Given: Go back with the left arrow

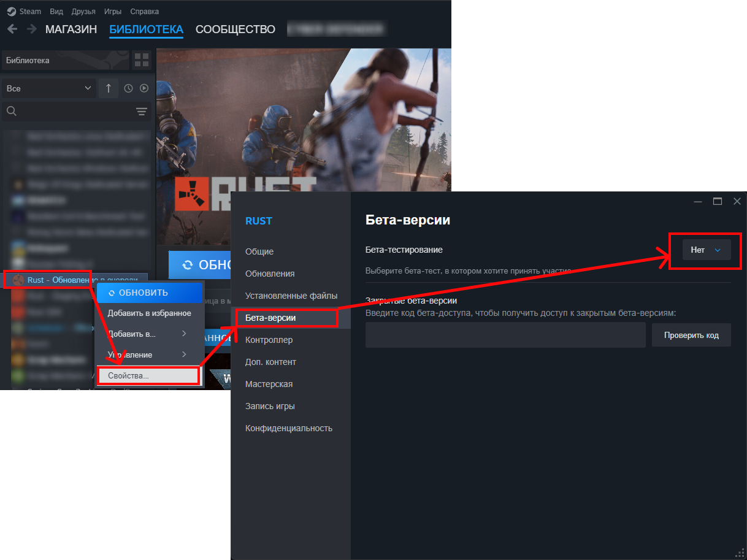Looking at the screenshot, I should 12,29.
